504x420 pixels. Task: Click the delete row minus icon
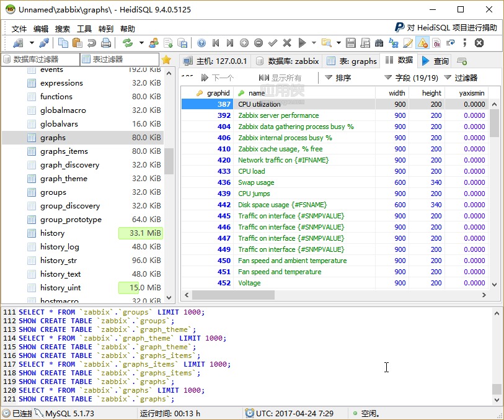(x=259, y=43)
